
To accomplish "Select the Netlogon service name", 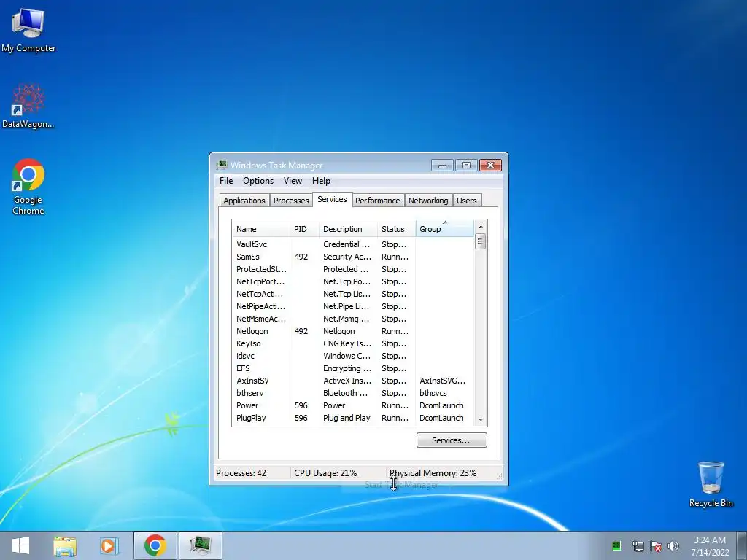I will click(252, 331).
